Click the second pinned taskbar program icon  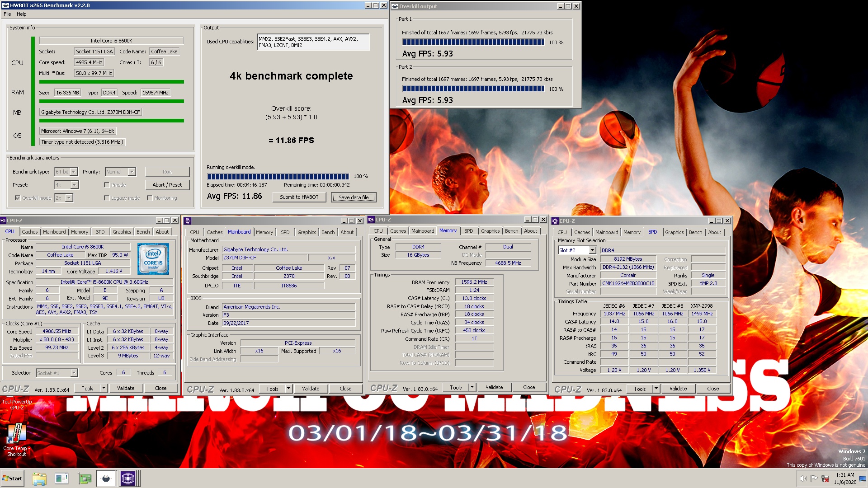pos(61,479)
